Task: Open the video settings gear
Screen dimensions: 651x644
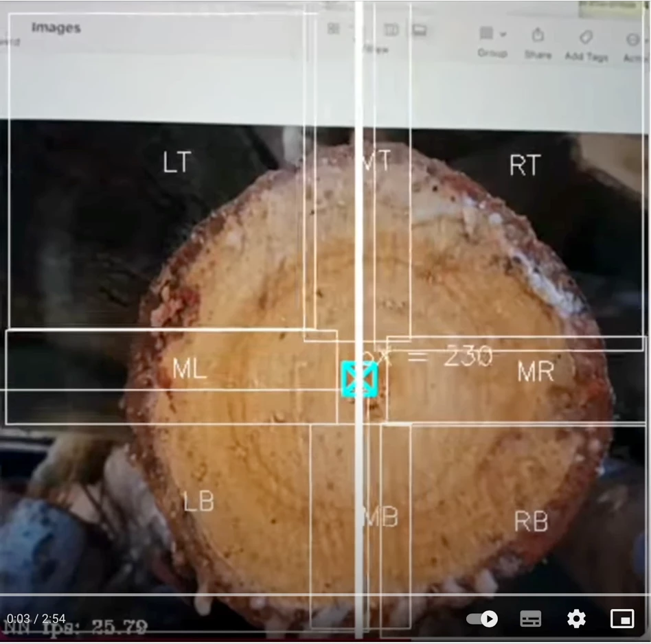Action: [576, 619]
